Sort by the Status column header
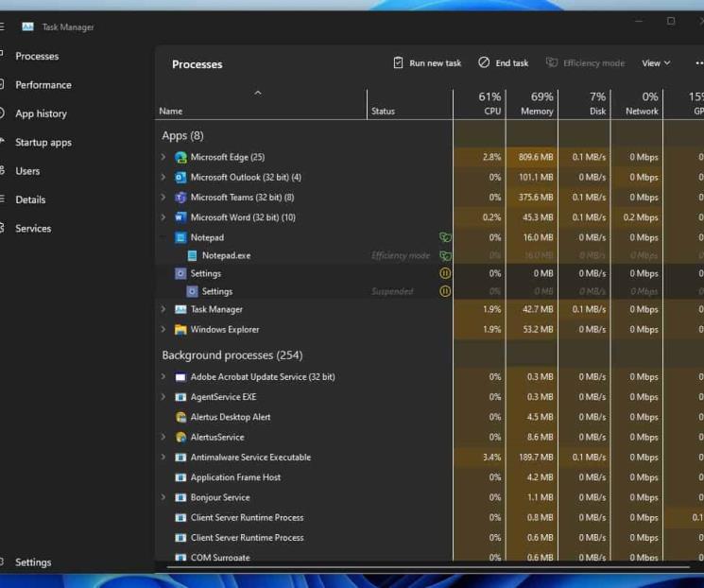The height and width of the screenshot is (588, 704). [x=410, y=104]
